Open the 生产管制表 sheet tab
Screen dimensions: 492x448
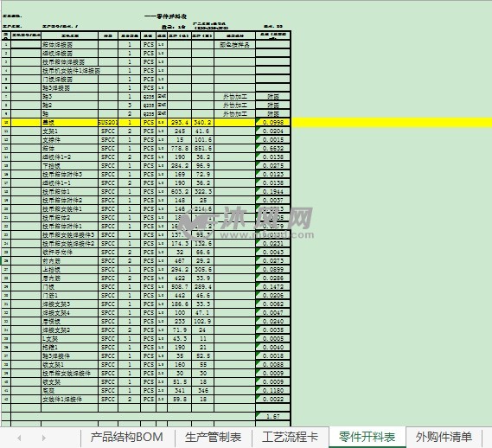[x=213, y=438]
